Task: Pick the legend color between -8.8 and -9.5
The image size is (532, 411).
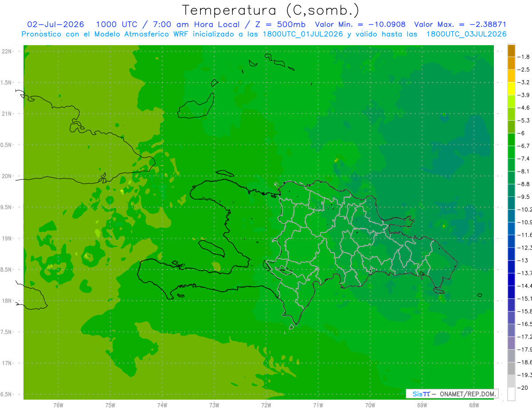Action: click(x=511, y=190)
